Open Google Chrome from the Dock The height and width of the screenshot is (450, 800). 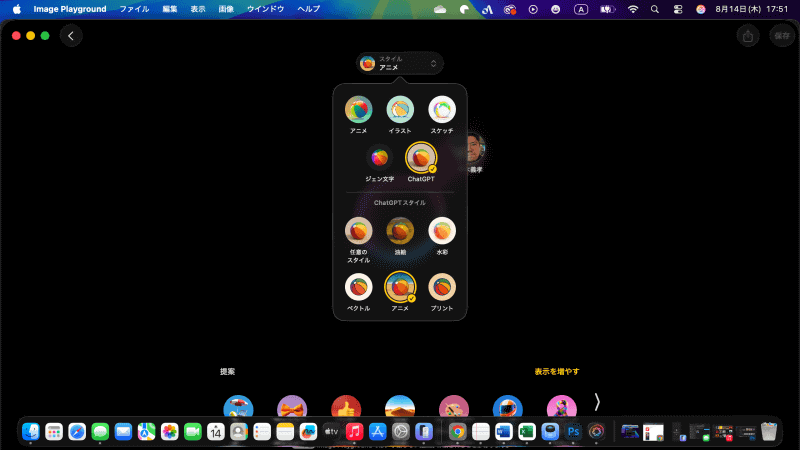(x=457, y=432)
